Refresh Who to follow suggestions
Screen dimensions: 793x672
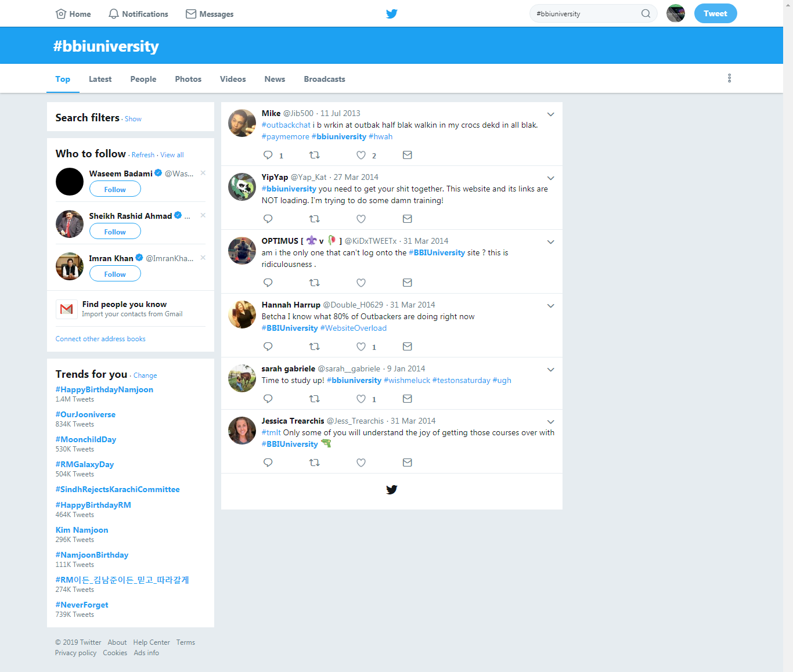143,155
